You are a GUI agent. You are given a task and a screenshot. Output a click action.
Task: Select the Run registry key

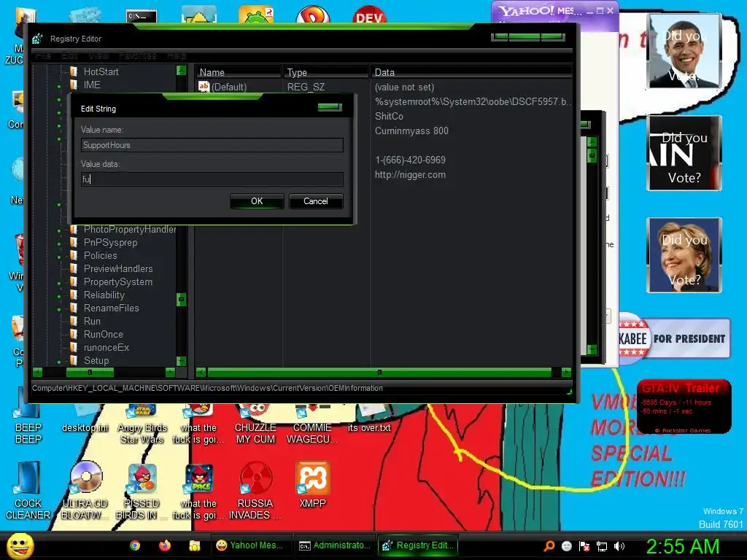92,321
